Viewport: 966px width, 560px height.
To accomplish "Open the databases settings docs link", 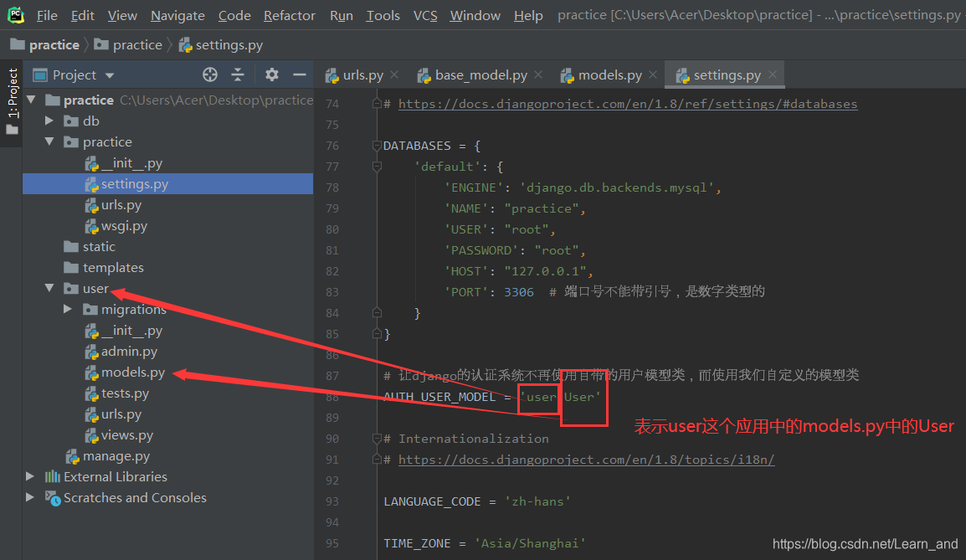I will point(628,104).
